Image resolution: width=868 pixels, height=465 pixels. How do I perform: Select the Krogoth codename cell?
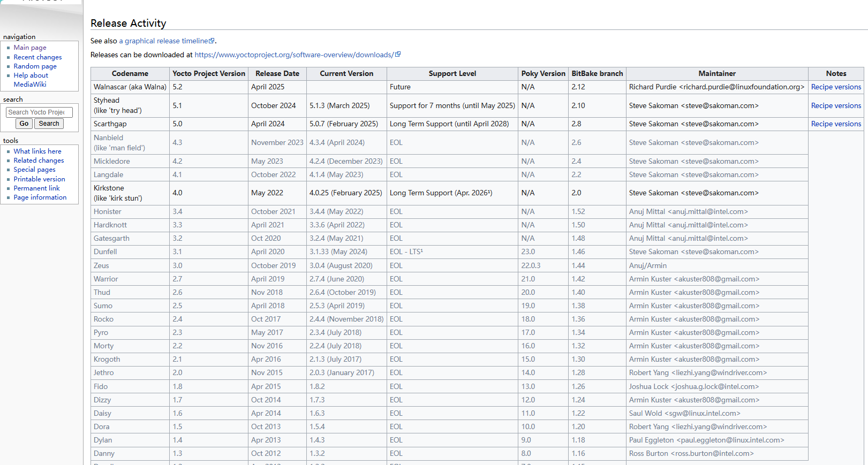(x=130, y=360)
